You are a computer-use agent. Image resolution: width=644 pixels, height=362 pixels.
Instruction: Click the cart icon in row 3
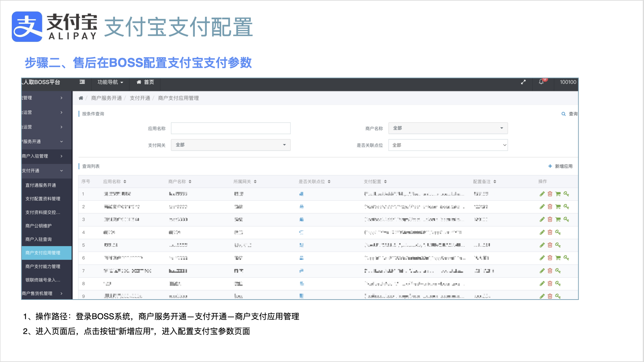[558, 219]
